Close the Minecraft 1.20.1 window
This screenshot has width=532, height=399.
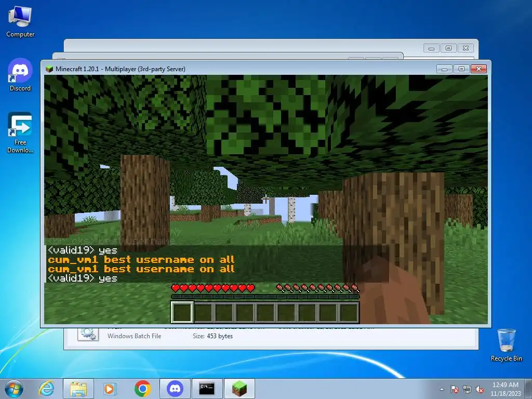(x=478, y=69)
